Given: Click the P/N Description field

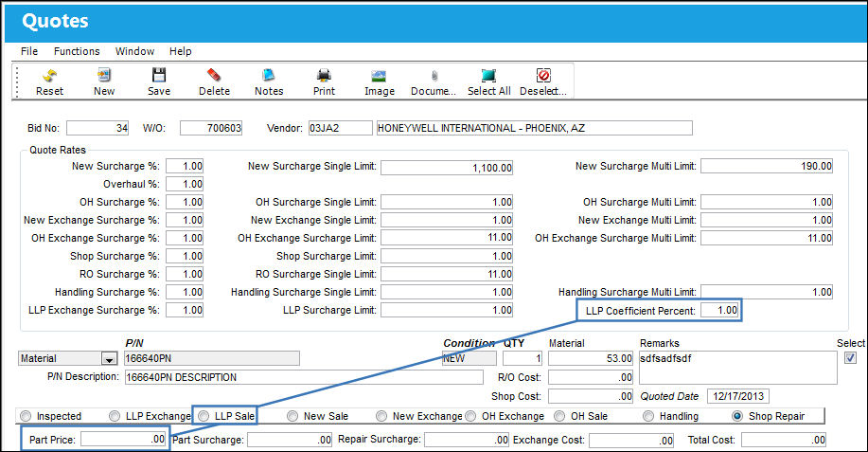Looking at the screenshot, I should (x=304, y=377).
